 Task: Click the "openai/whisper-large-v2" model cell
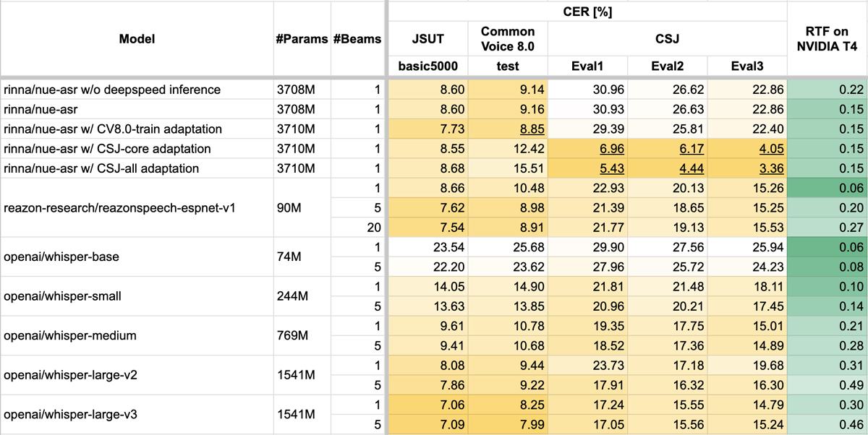(137, 374)
